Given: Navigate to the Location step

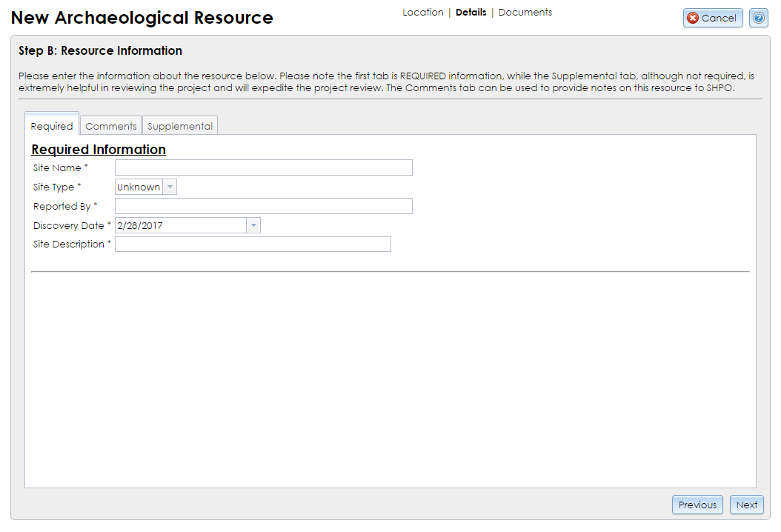Looking at the screenshot, I should pyautogui.click(x=422, y=12).
